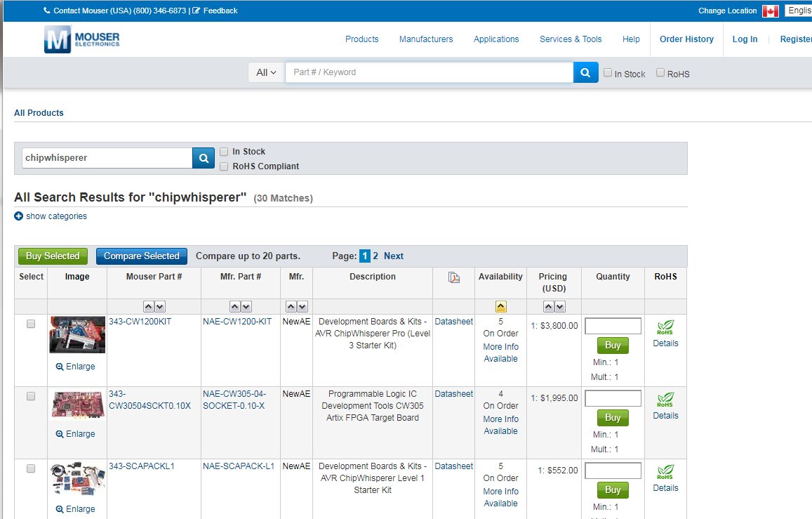Enlarge the CW305 Artix board image
Screen dimensions: 812x519
point(76,433)
